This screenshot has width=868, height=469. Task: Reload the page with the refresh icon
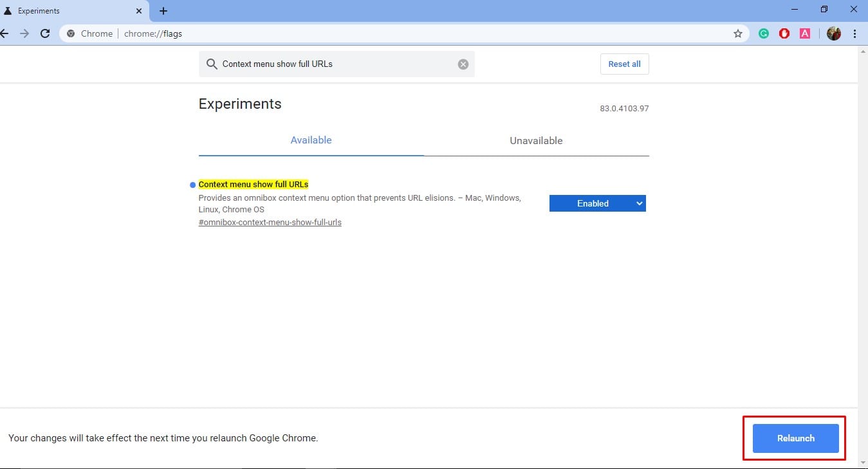pos(45,33)
